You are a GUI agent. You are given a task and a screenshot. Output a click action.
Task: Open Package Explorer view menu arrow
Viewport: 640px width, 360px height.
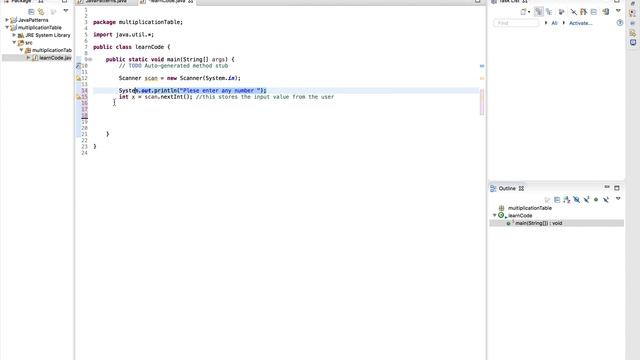[66, 11]
